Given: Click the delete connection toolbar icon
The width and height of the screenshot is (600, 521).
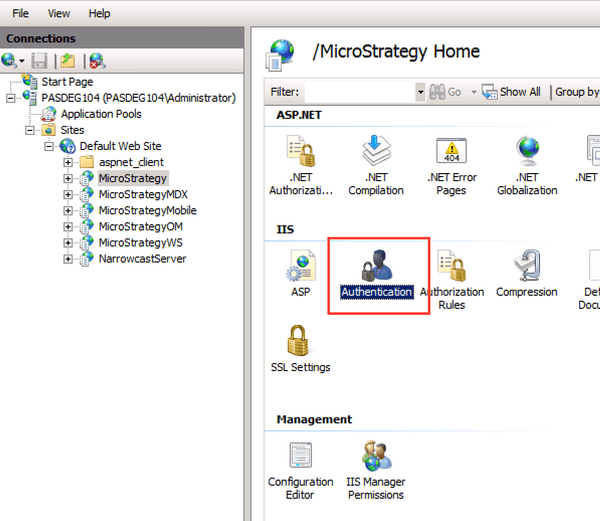Looking at the screenshot, I should pos(98,61).
